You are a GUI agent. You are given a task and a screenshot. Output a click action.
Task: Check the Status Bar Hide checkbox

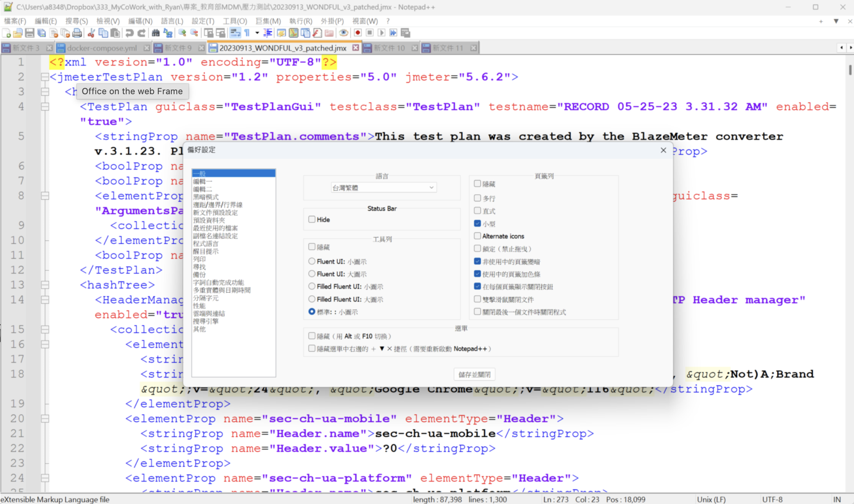(x=312, y=219)
